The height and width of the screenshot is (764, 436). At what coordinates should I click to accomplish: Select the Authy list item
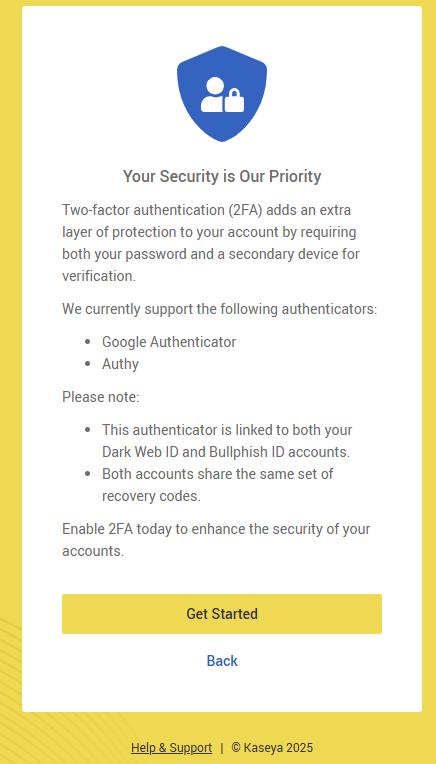tap(120, 364)
